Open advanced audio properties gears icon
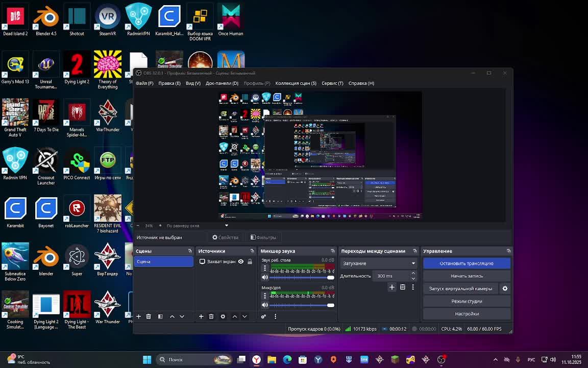The image size is (588, 368). tap(264, 316)
